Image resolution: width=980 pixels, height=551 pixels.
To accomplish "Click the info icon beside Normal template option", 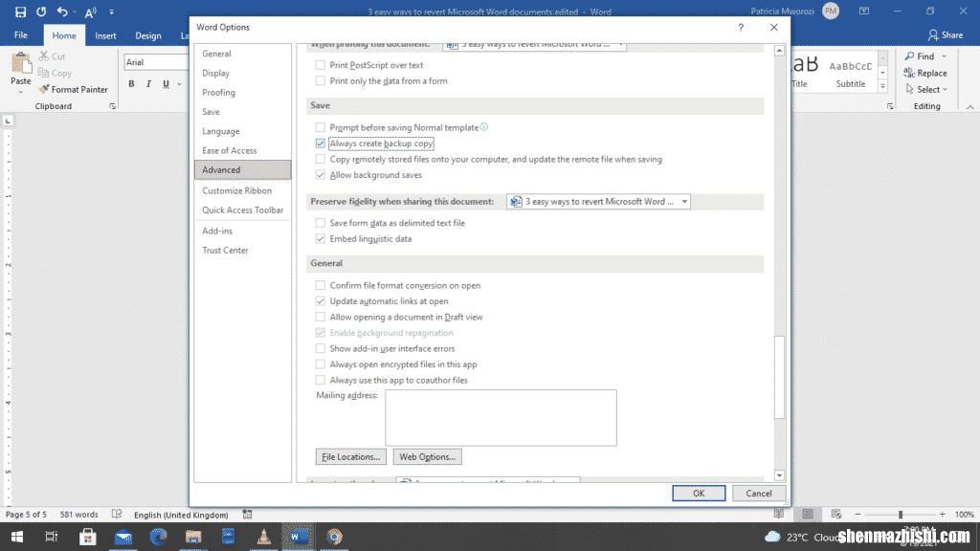I will pos(483,127).
